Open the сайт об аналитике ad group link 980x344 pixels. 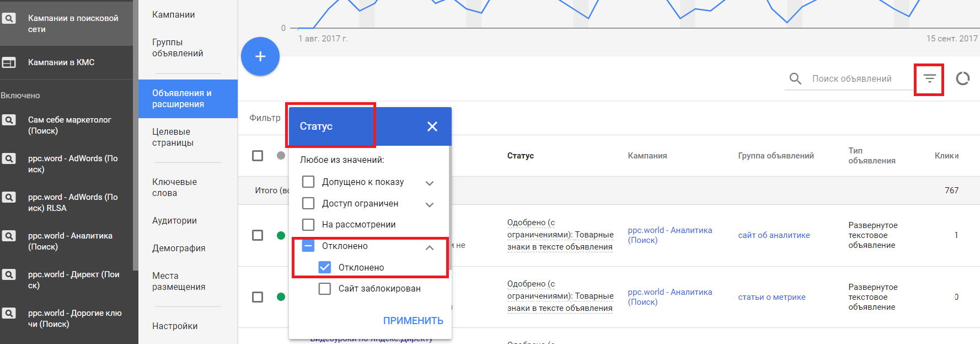(774, 235)
